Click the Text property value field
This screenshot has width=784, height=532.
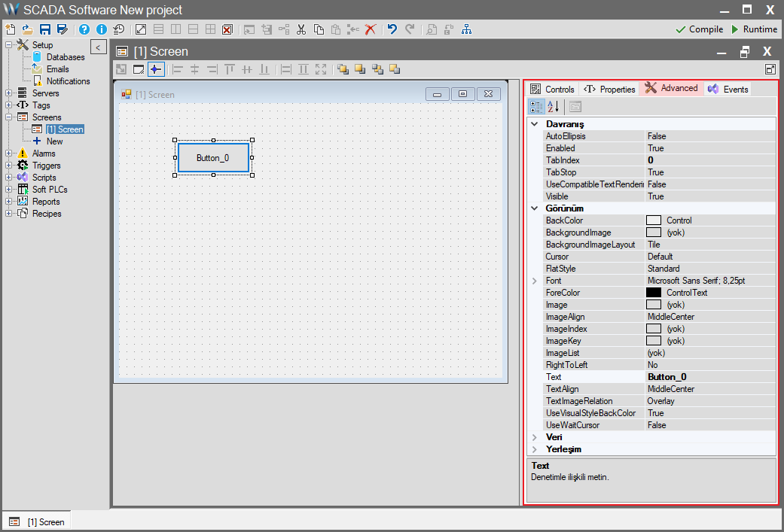pos(708,377)
